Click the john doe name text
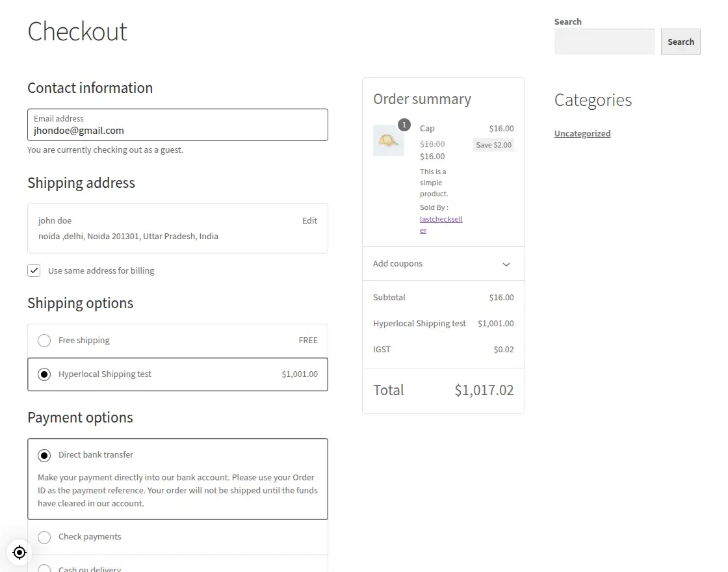Viewport: 728px width, 572px height. (x=55, y=220)
